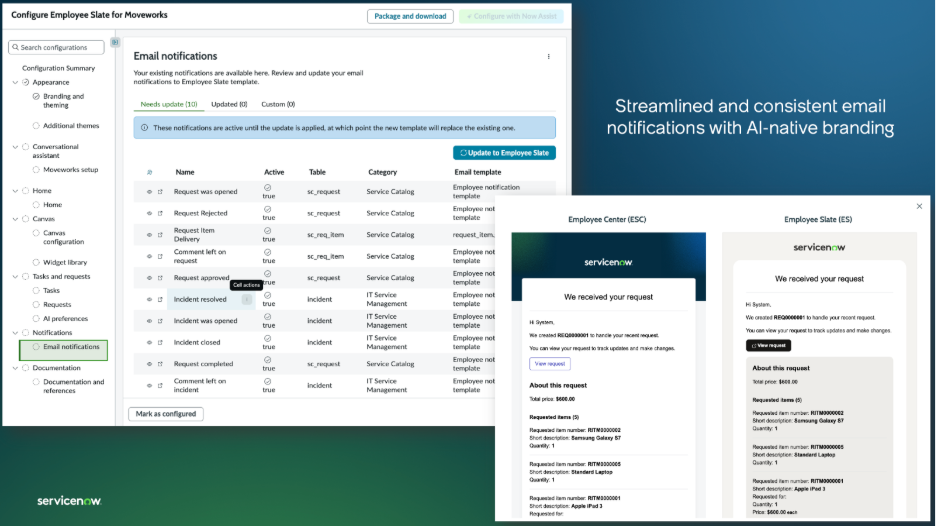Open Request approved record link icon

(160, 278)
